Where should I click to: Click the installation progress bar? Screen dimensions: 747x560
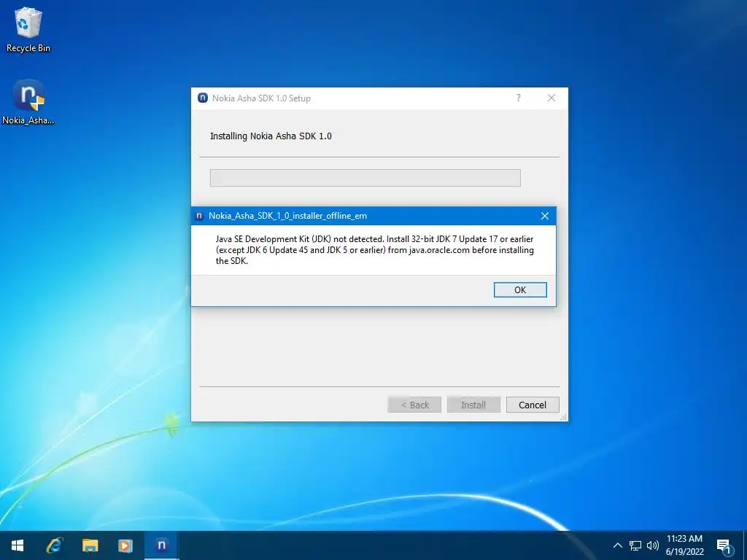tap(365, 178)
